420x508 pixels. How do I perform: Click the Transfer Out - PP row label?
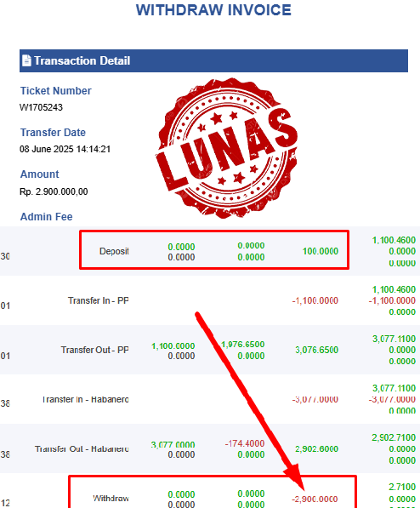94,350
